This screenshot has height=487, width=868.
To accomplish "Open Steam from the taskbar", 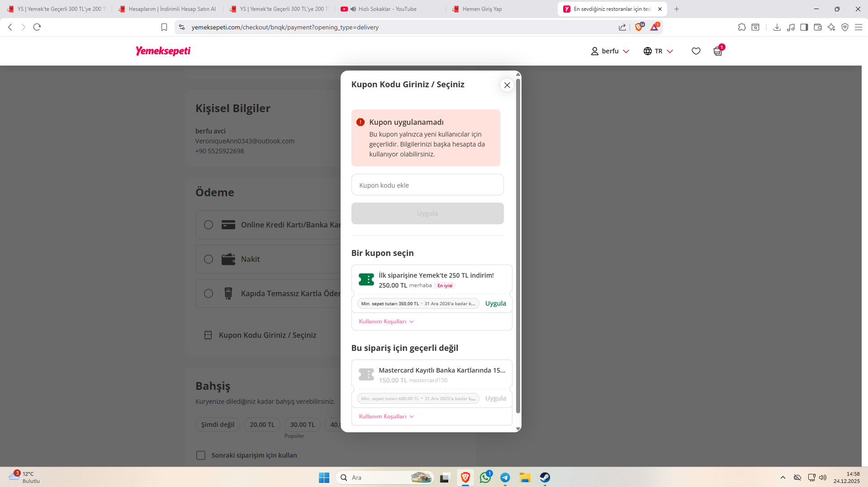I will point(545,478).
